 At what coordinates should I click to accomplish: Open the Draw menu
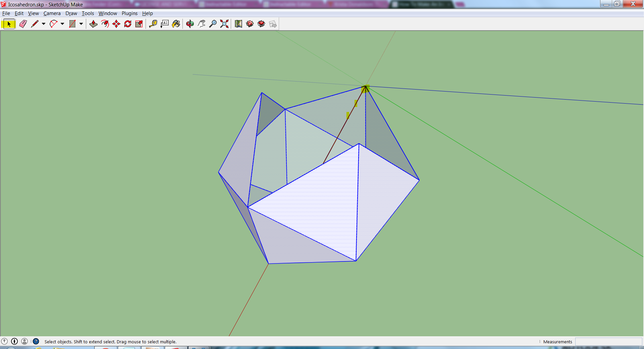71,13
